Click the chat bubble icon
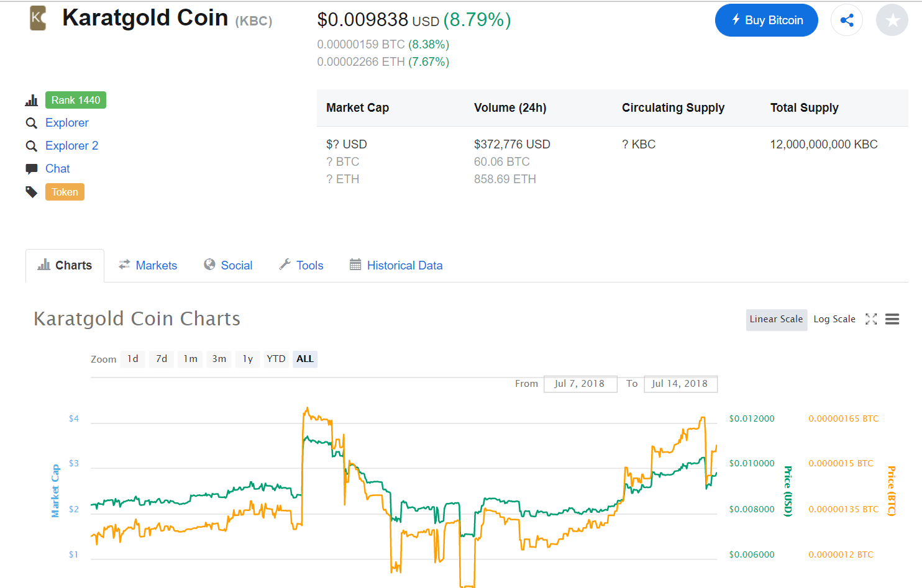The image size is (922, 588). 32,169
